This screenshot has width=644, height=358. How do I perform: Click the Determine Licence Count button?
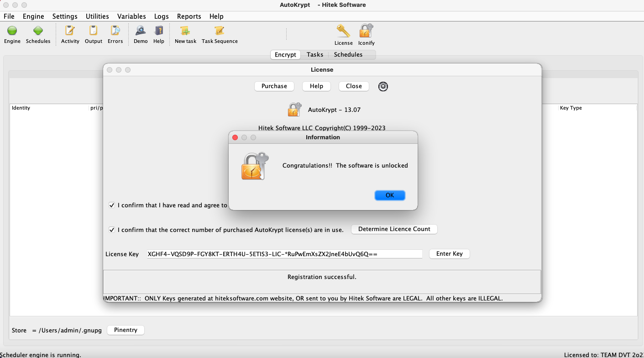(394, 229)
